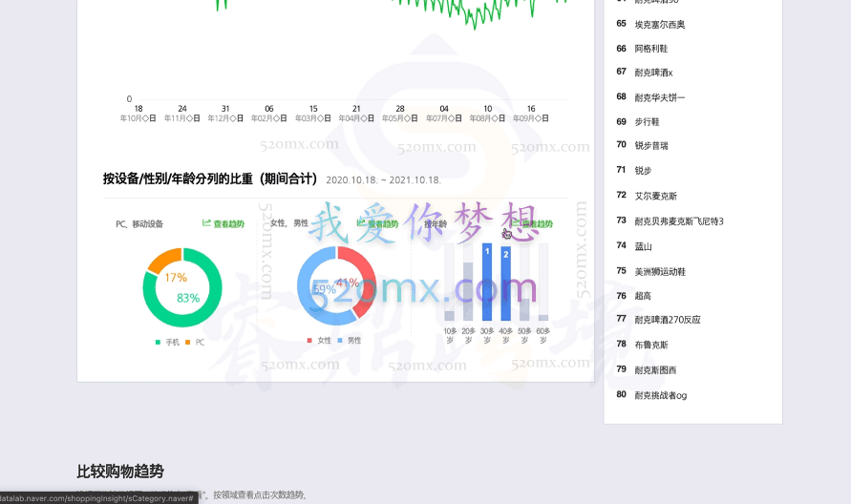Click x-axis label 28 年05月

[399, 114]
